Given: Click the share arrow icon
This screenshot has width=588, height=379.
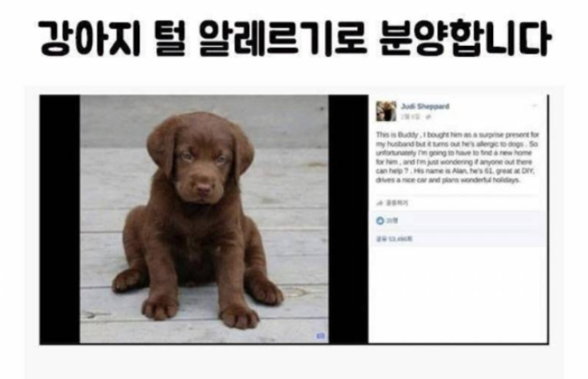Looking at the screenshot, I should tap(379, 203).
